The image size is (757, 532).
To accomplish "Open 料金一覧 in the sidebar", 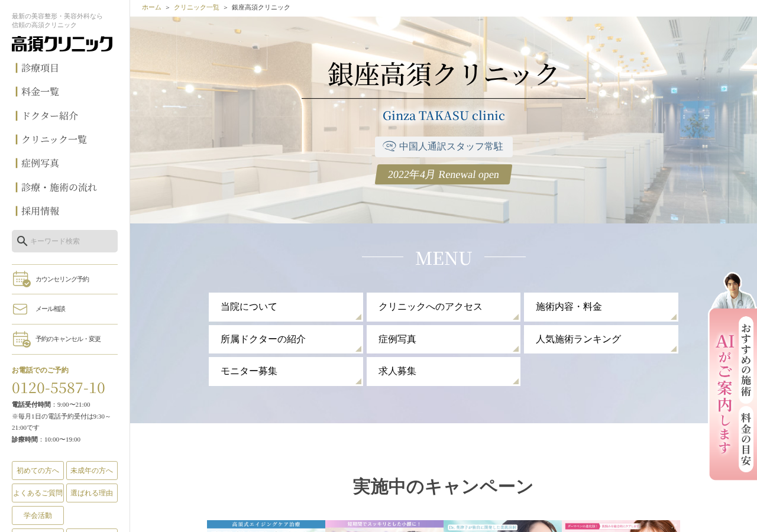I will (x=40, y=92).
